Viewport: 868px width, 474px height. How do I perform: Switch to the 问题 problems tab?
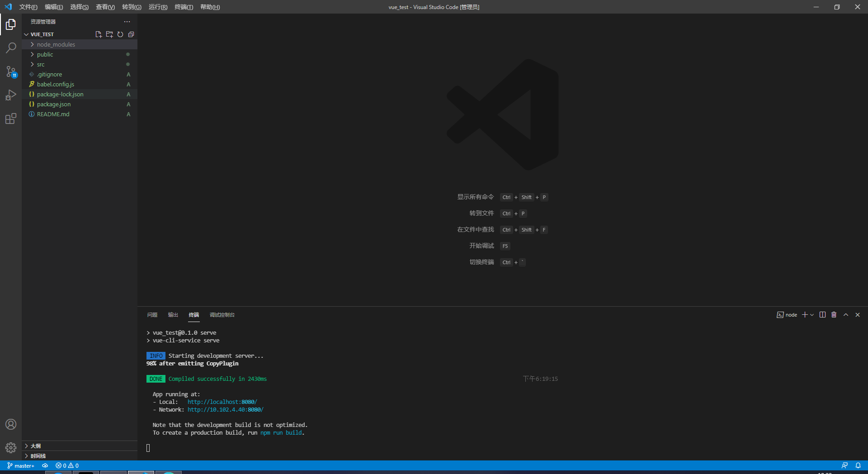click(152, 315)
